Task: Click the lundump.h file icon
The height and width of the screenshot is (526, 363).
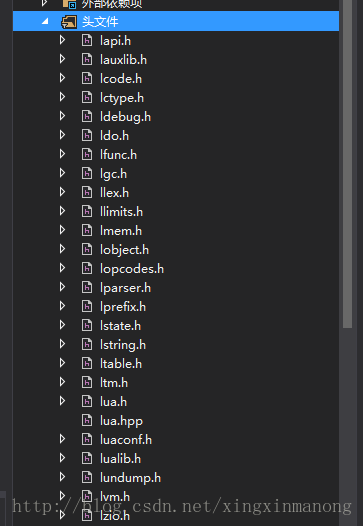Action: click(x=87, y=477)
